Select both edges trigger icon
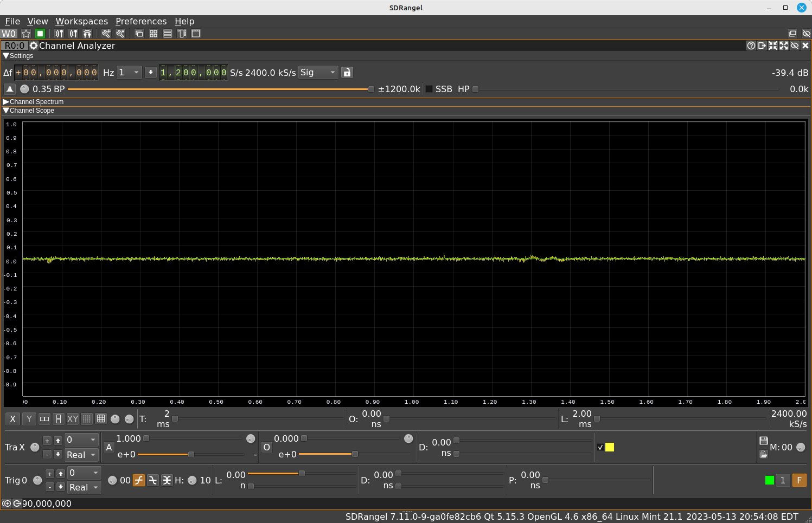The height and width of the screenshot is (523, 812). (167, 480)
